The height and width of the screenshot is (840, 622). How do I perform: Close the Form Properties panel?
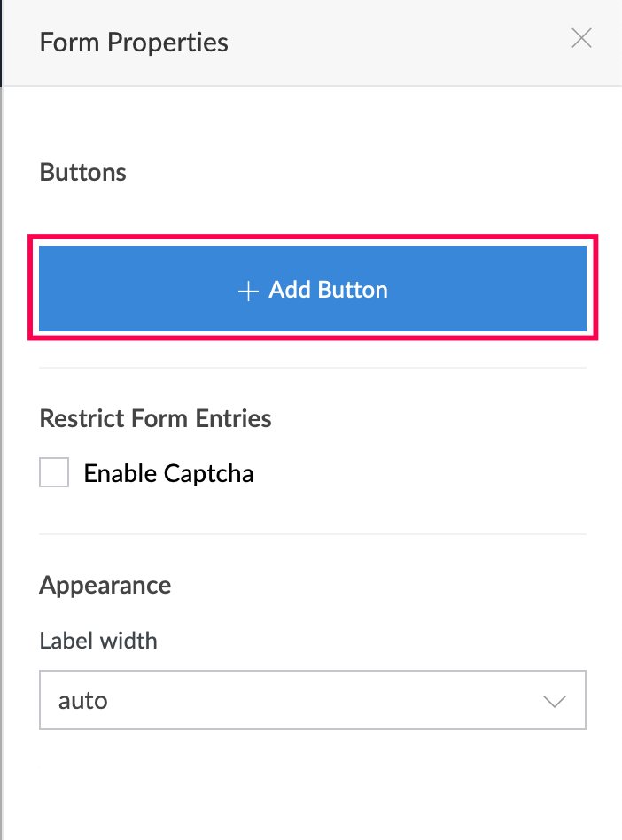coord(581,38)
